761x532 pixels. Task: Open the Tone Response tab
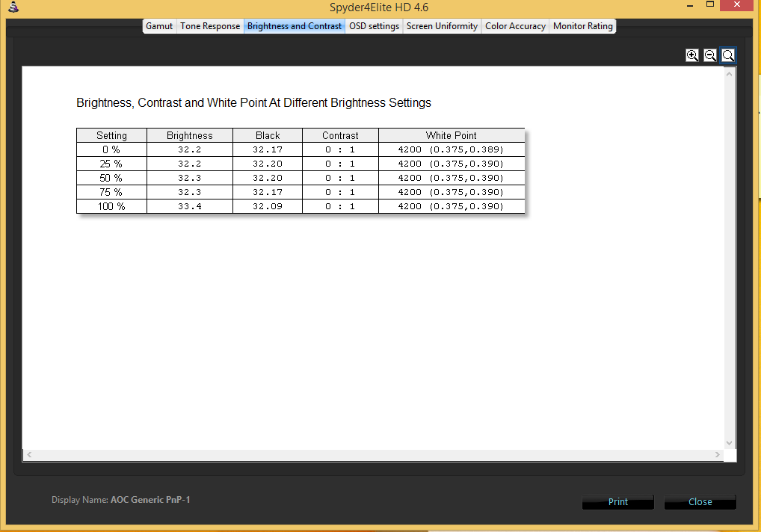(210, 26)
